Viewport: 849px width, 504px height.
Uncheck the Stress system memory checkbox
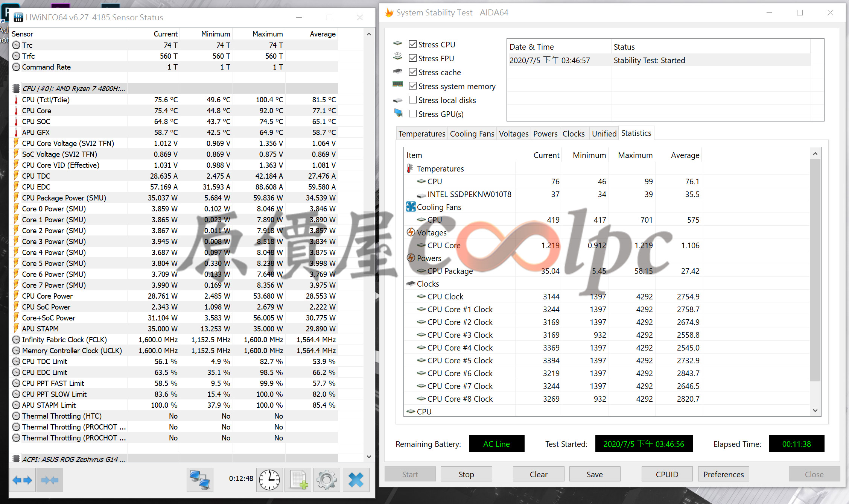point(413,86)
